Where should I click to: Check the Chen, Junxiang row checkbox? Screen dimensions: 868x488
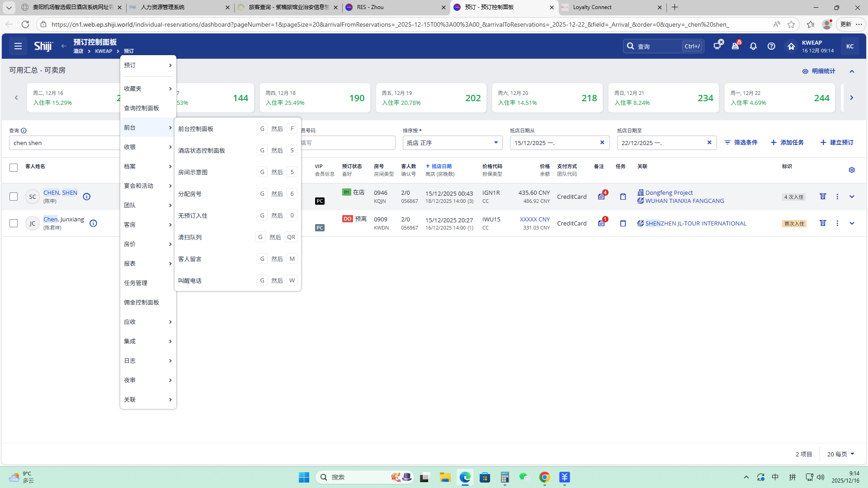pyautogui.click(x=14, y=223)
